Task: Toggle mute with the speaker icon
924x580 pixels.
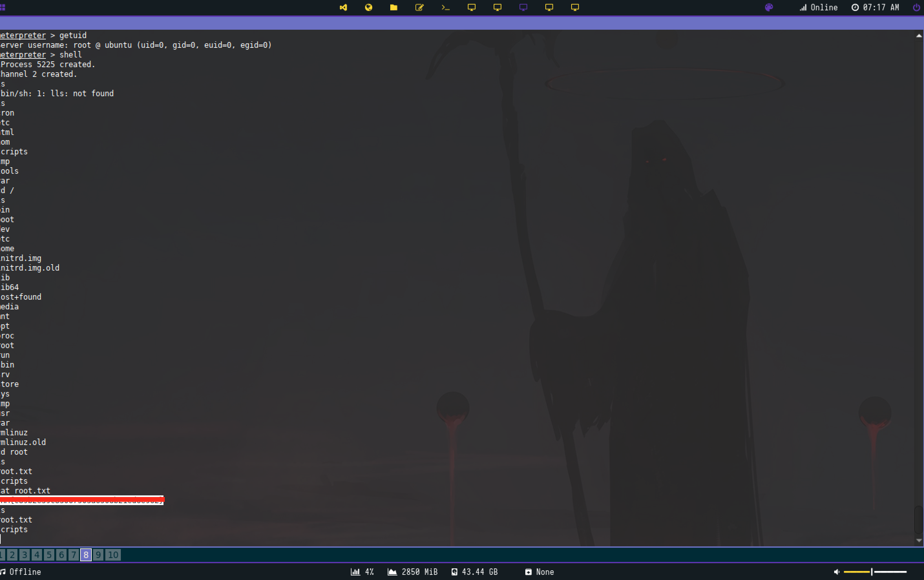Action: tap(836, 572)
